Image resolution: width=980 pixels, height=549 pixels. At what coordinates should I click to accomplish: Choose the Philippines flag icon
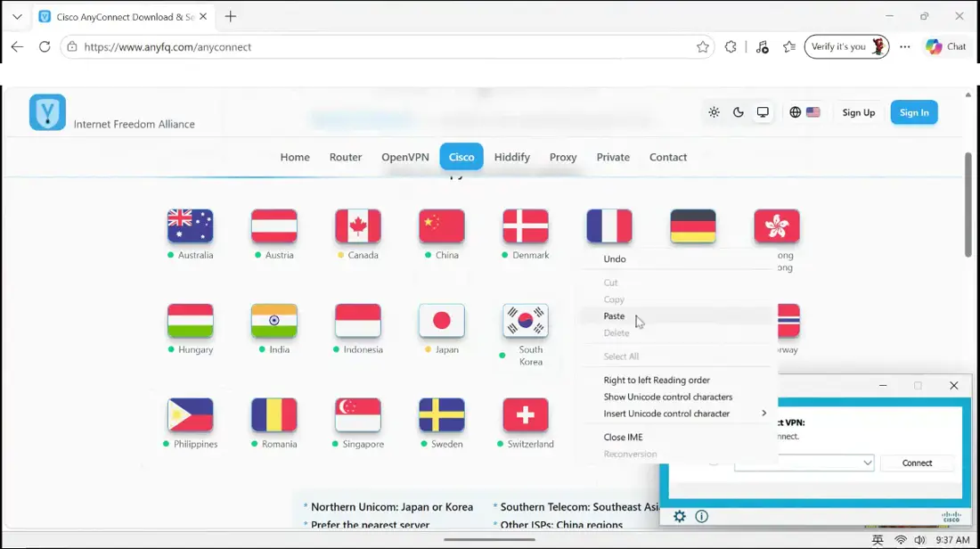click(191, 414)
